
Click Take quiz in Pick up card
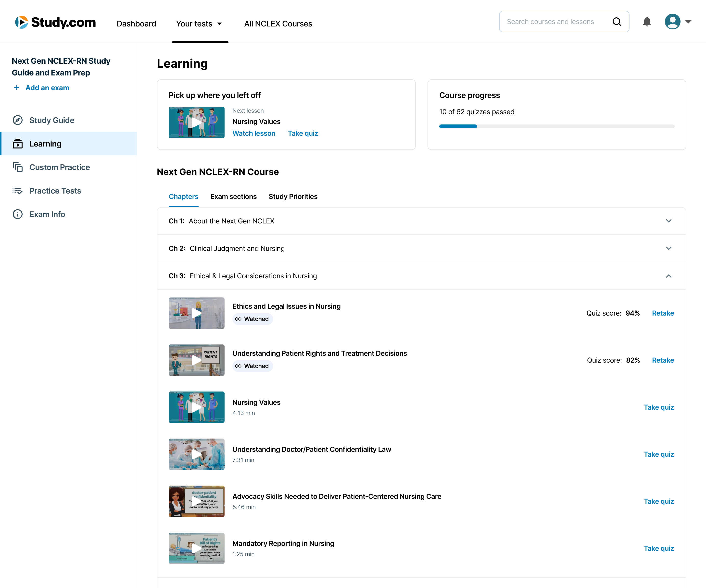click(x=303, y=133)
